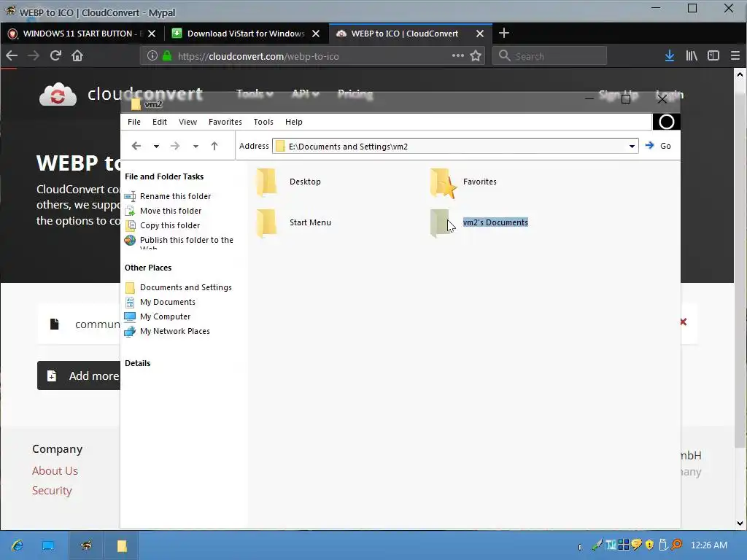
Task: Go forward in the Explorer window
Action: 175,146
